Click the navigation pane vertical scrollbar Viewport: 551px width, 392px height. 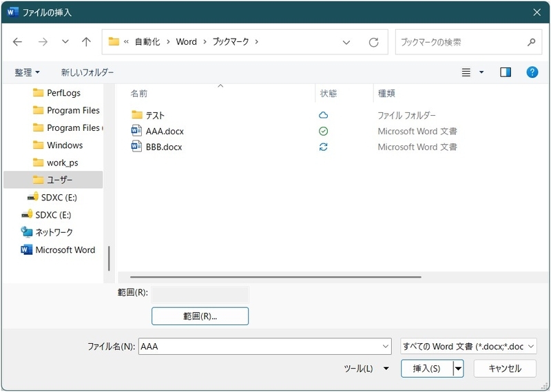click(109, 258)
